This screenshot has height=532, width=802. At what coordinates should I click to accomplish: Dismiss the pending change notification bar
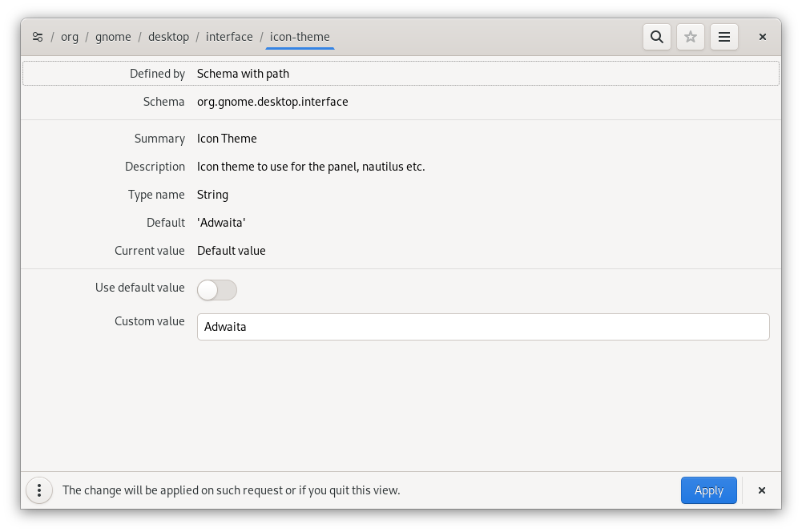762,490
